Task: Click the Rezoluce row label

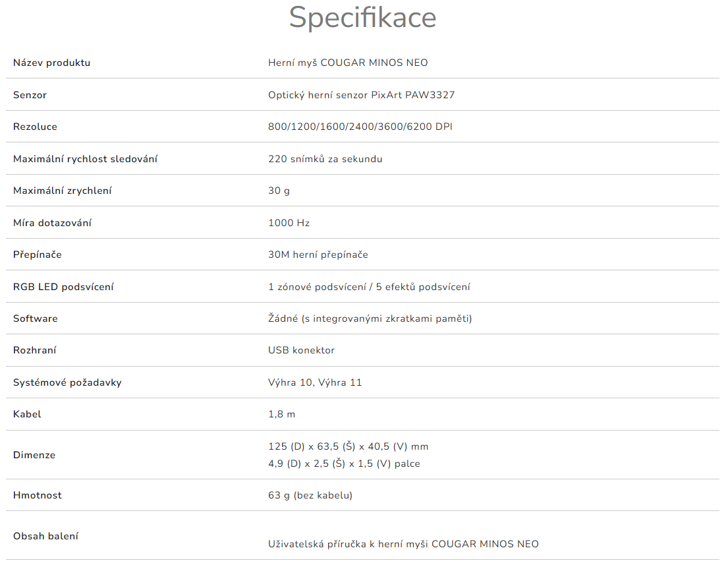Action: pos(35,127)
